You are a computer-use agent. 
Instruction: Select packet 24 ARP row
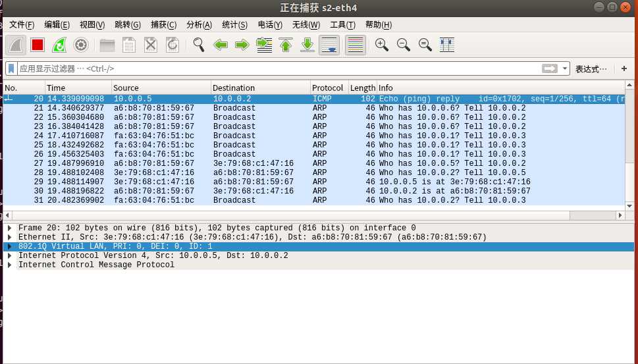(314, 136)
